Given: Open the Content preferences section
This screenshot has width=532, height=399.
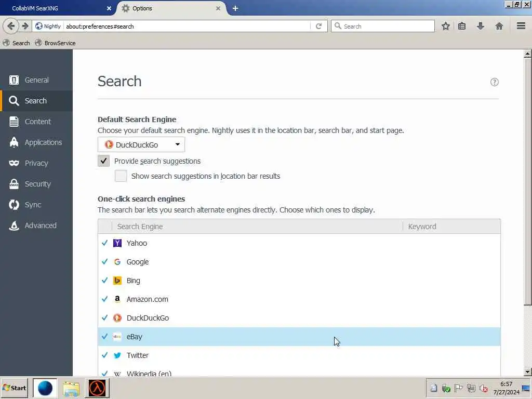Looking at the screenshot, I should (x=36, y=122).
